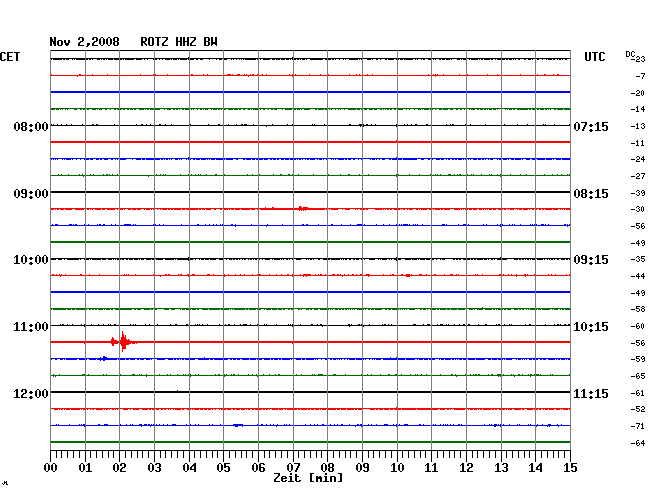
Task: Click the '00' minute tick label
Action: tap(51, 468)
